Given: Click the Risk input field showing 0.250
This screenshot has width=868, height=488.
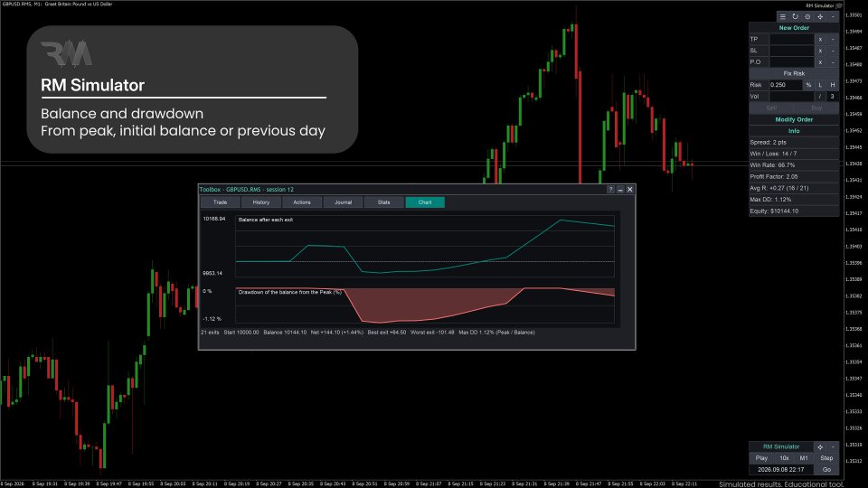Looking at the screenshot, I should [x=786, y=85].
